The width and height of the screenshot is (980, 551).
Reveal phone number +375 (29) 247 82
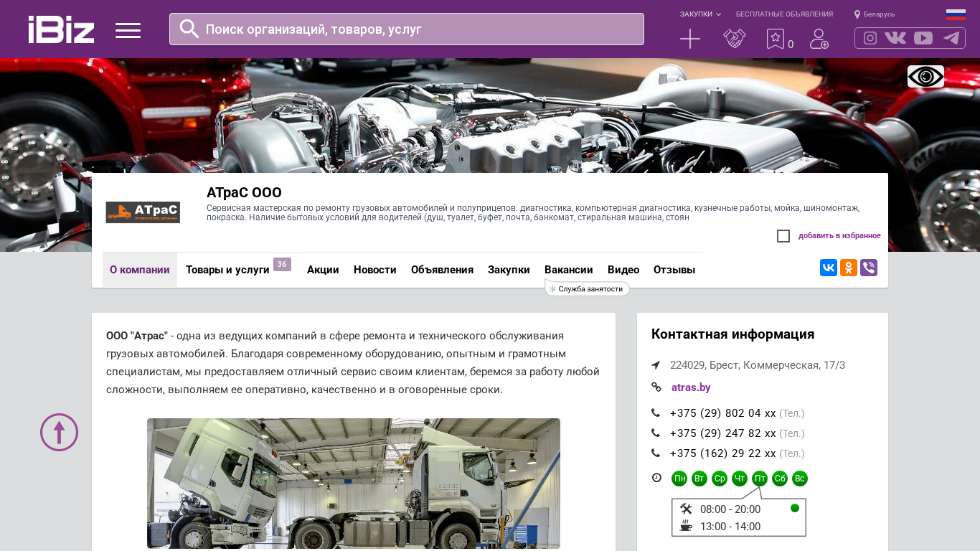tap(723, 433)
